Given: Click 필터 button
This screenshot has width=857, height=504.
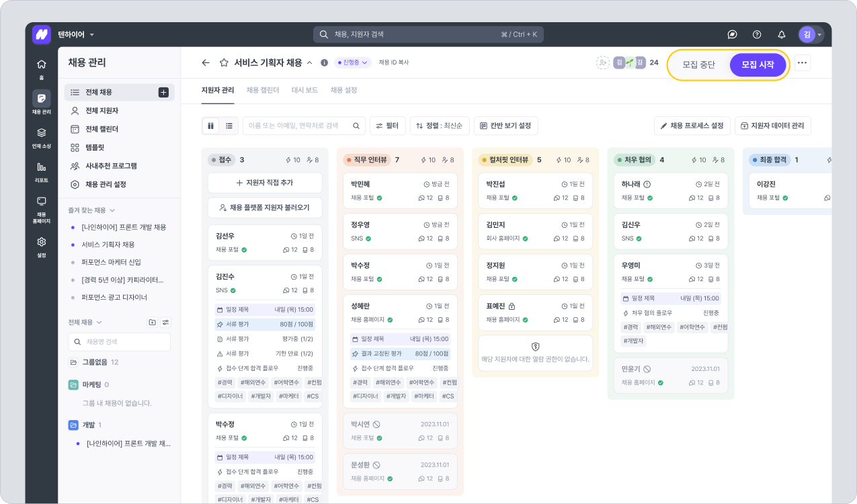Looking at the screenshot, I should coord(387,126).
